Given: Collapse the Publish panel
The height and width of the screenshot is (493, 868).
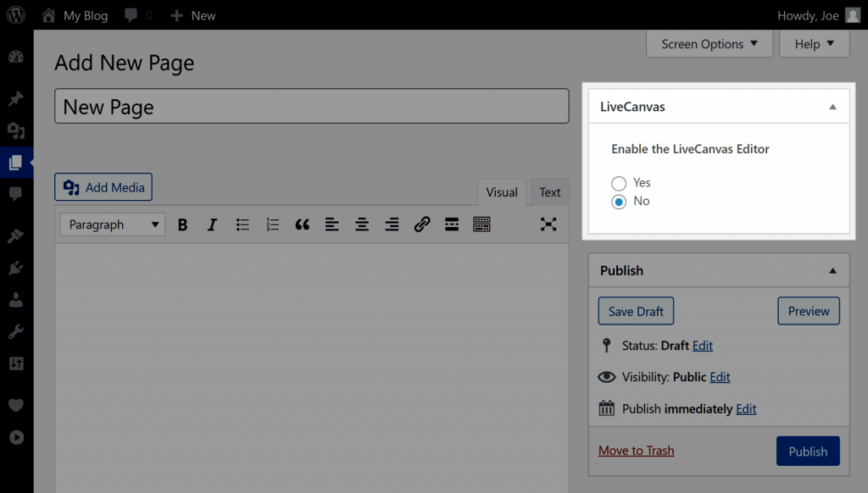Looking at the screenshot, I should click(x=832, y=270).
